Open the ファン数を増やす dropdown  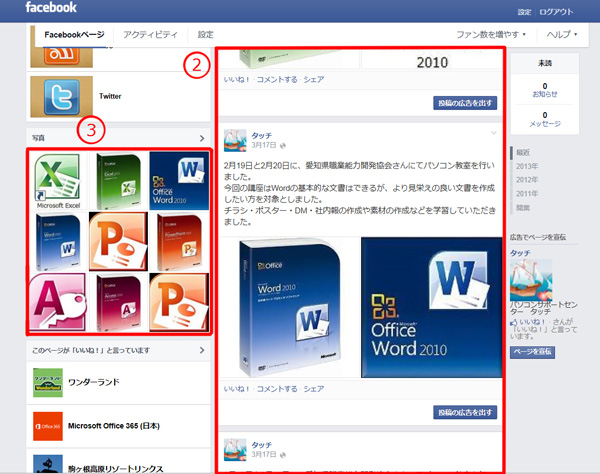pos(491,34)
